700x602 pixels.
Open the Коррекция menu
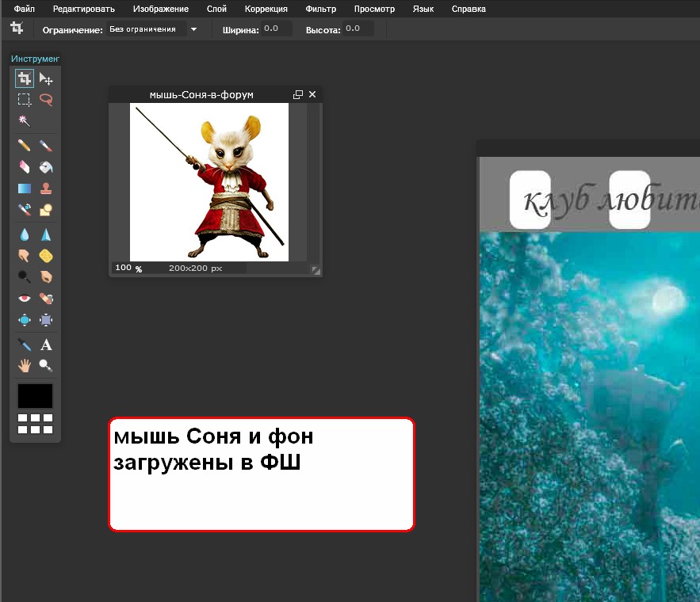[x=266, y=9]
